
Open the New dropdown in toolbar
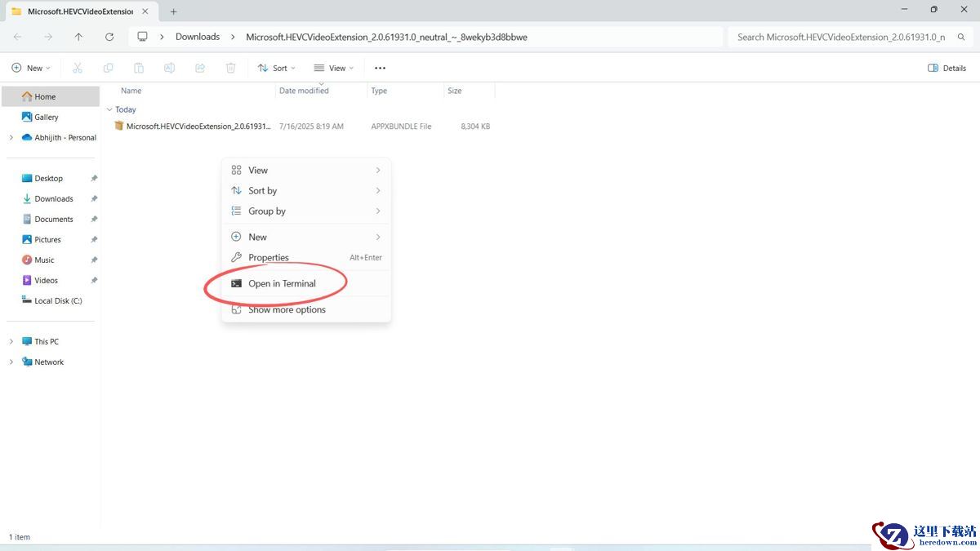[31, 68]
